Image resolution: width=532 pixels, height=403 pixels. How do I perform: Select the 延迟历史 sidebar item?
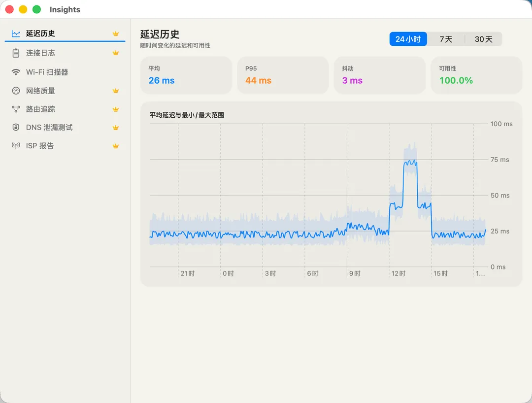coord(65,34)
